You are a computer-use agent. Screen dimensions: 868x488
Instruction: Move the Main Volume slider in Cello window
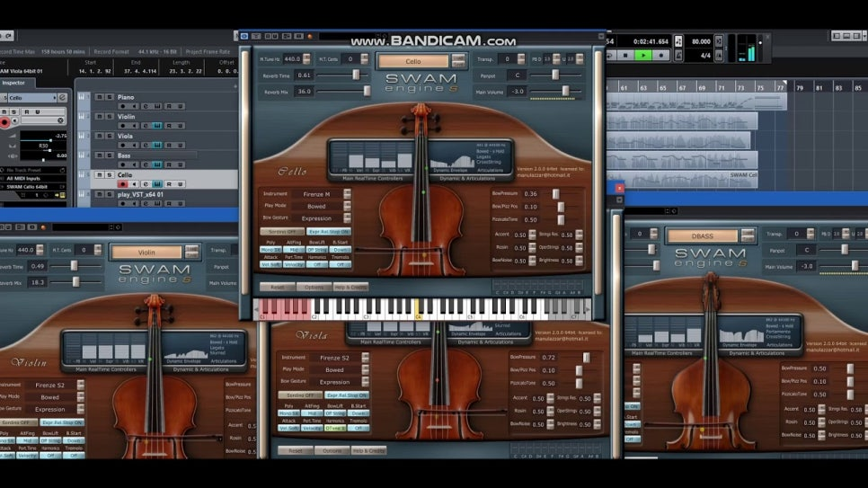(565, 91)
